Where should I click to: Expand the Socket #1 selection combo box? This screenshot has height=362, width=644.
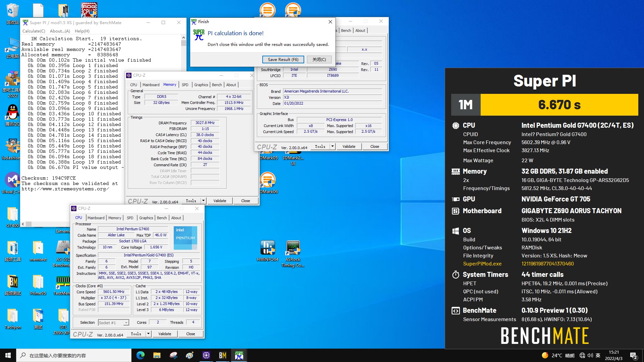pyautogui.click(x=114, y=322)
